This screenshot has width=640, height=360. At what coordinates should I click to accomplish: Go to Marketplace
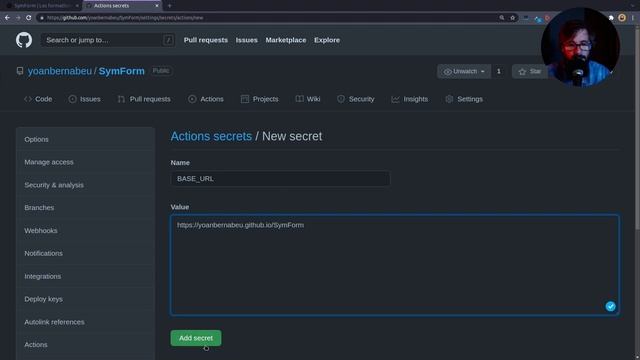286,40
